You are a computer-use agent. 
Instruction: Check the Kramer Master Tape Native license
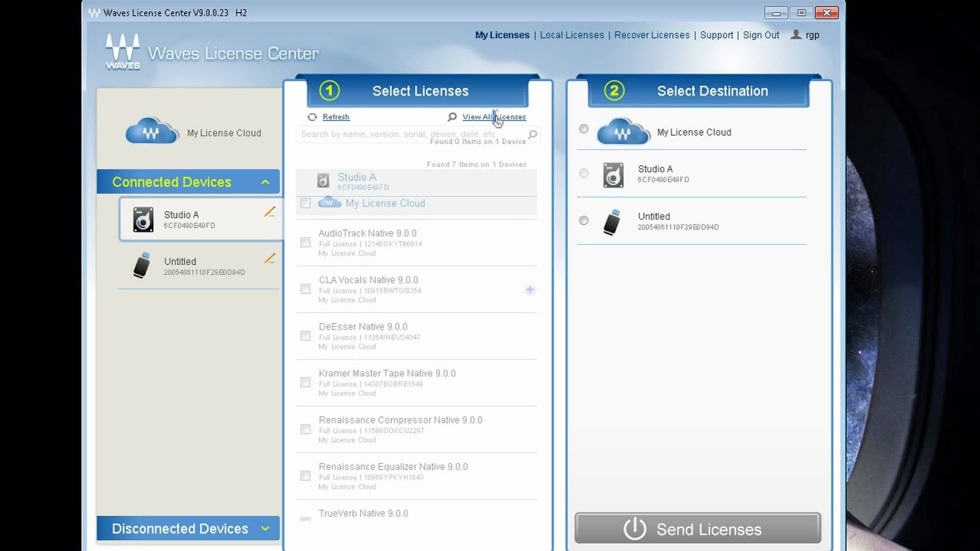(305, 383)
